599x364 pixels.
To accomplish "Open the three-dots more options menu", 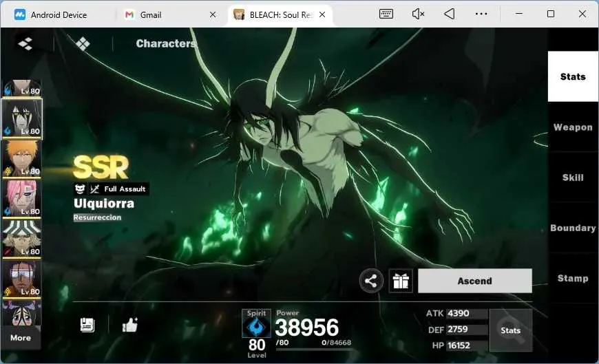I will pyautogui.click(x=481, y=14).
